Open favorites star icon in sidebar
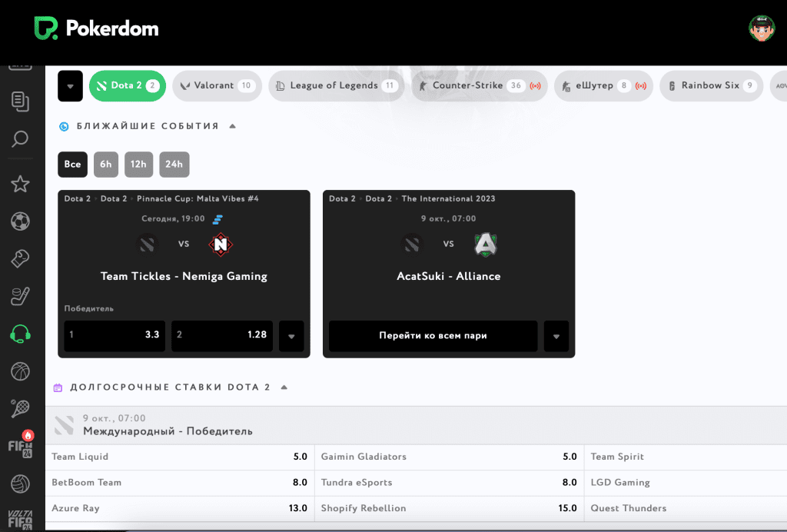 [x=20, y=184]
